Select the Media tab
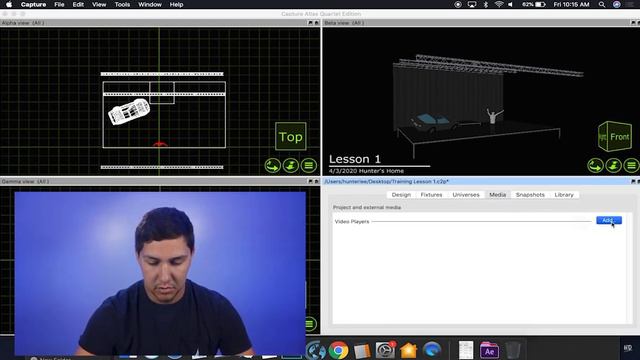This screenshot has height=360, width=640. tap(498, 195)
